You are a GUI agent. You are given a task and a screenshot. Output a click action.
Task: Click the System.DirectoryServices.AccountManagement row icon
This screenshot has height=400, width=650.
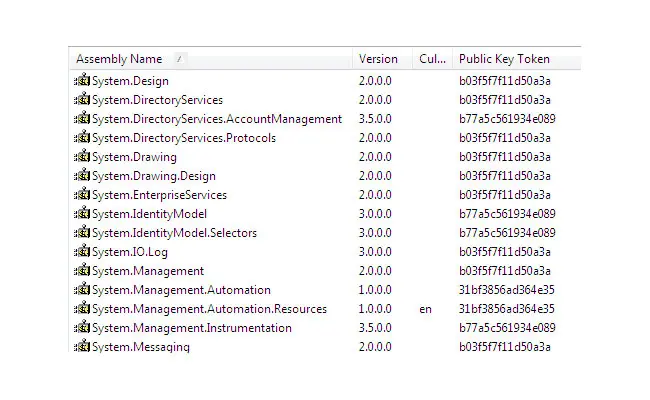(x=82, y=118)
